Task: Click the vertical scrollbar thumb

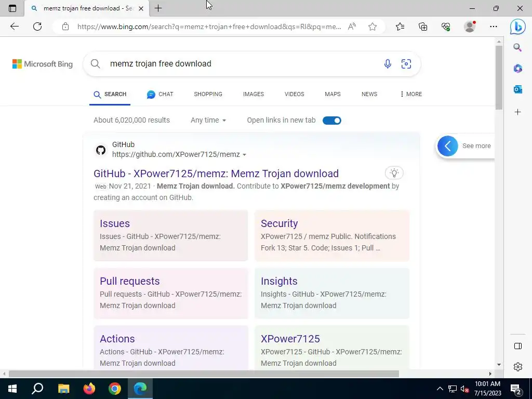Action: (x=498, y=77)
